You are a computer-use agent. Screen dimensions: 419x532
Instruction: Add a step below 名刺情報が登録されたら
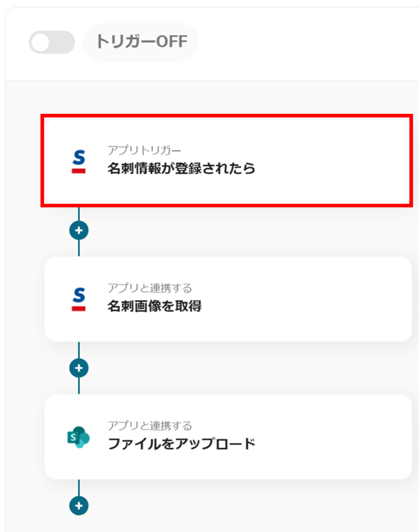point(79,230)
